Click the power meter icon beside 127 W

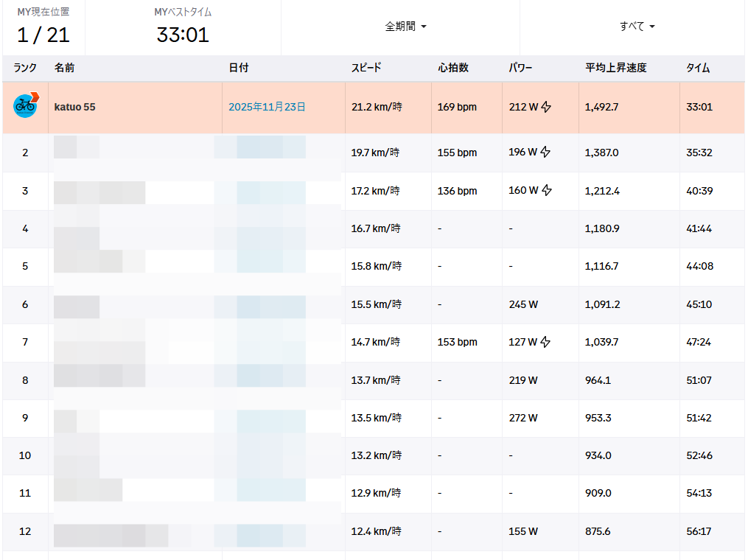tap(546, 342)
